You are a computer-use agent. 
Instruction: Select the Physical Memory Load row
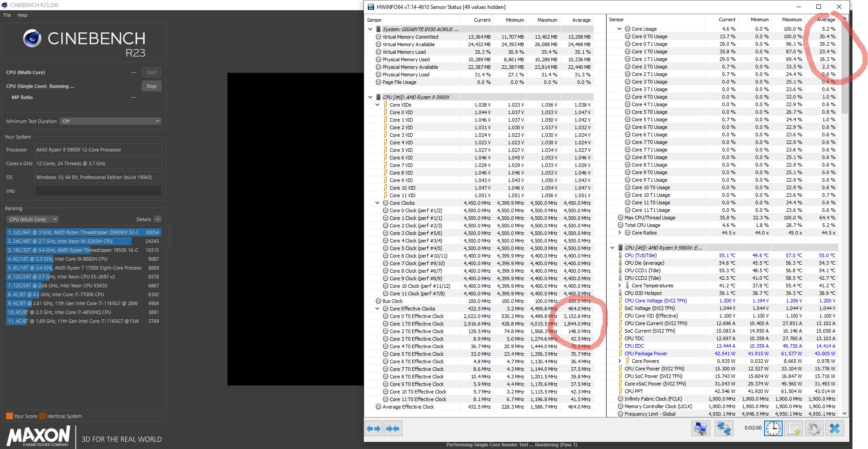click(x=479, y=75)
